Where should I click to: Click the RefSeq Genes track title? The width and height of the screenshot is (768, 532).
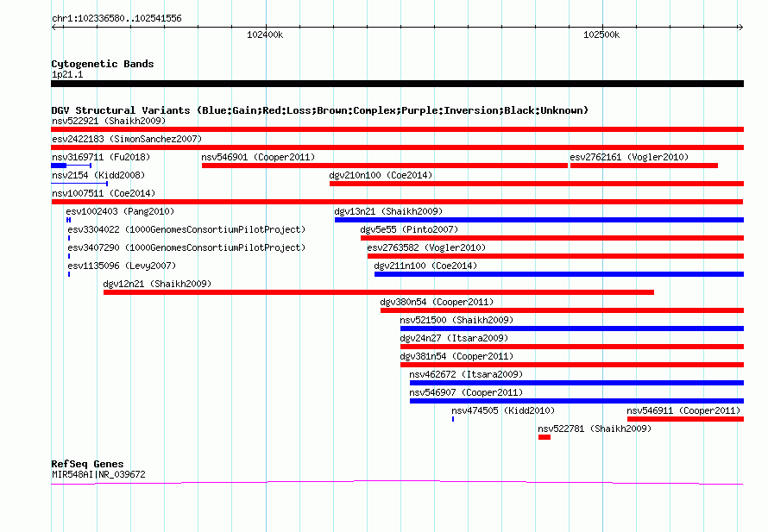click(x=87, y=464)
